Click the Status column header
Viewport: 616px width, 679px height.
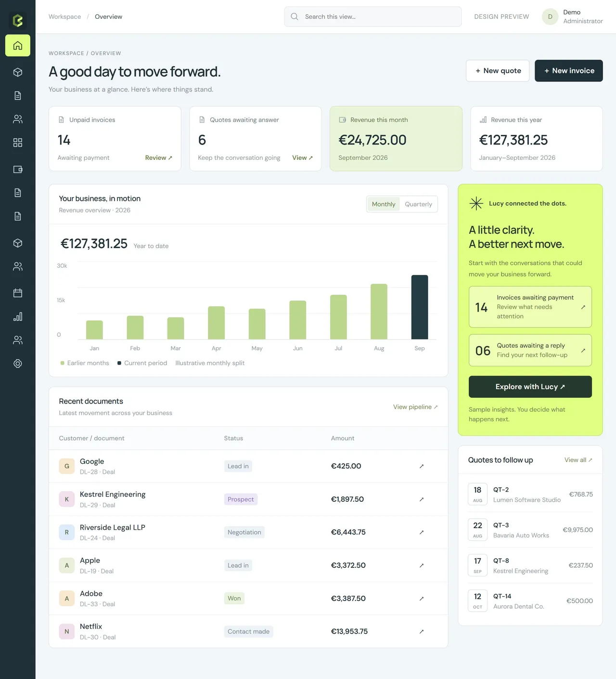[233, 438]
